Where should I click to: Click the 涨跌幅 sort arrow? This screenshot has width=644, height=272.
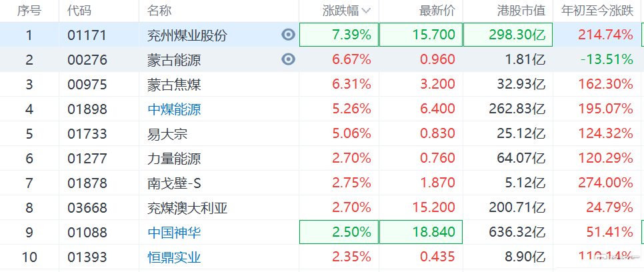366,11
